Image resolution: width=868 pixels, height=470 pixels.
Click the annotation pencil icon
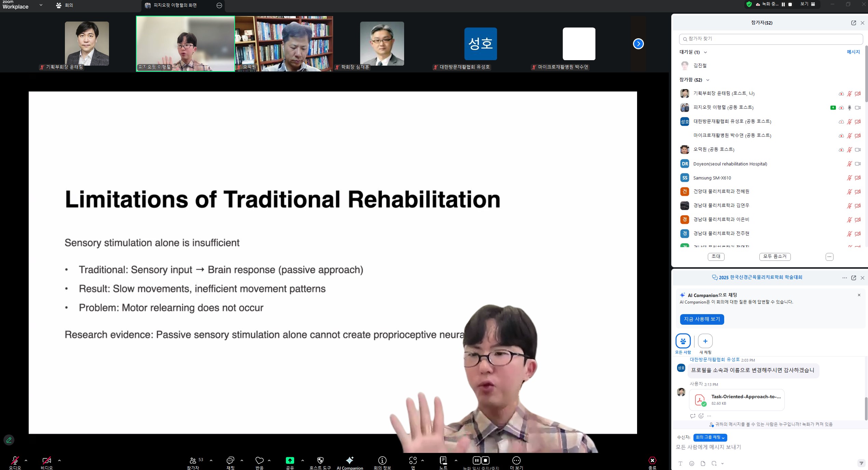[9, 440]
